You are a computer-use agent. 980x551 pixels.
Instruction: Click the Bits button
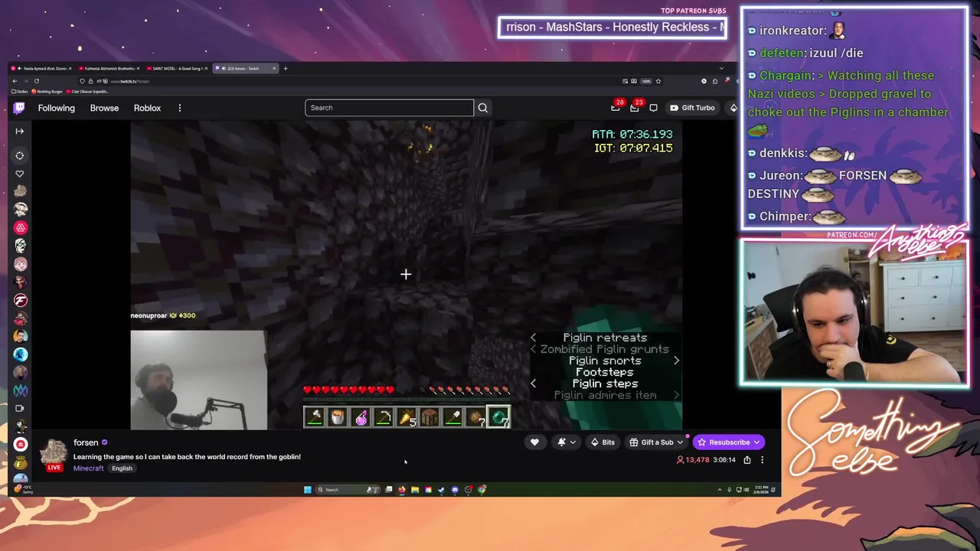click(x=603, y=442)
